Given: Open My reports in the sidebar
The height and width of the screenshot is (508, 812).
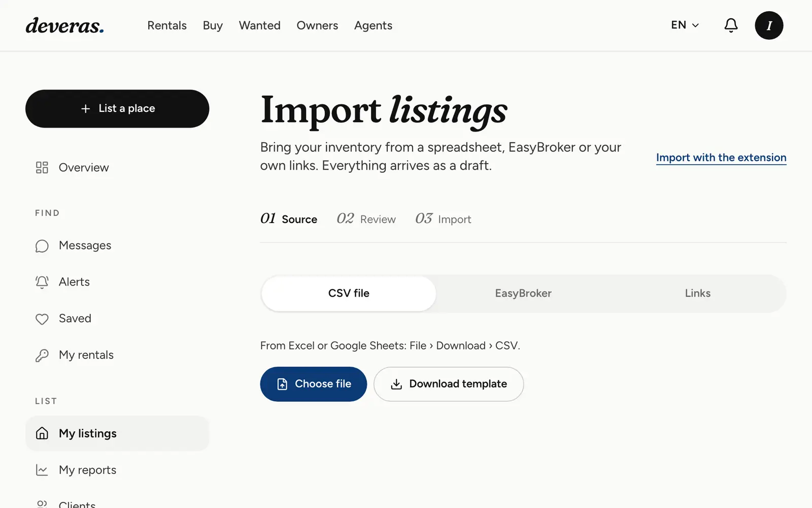Looking at the screenshot, I should (117, 470).
